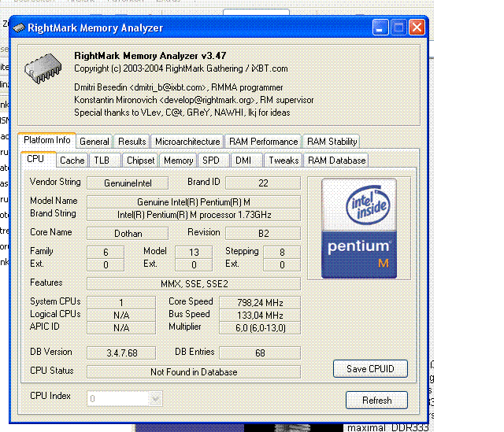Close the RightMark Memory Analyzer window
The width and height of the screenshot is (504, 432).
[417, 28]
